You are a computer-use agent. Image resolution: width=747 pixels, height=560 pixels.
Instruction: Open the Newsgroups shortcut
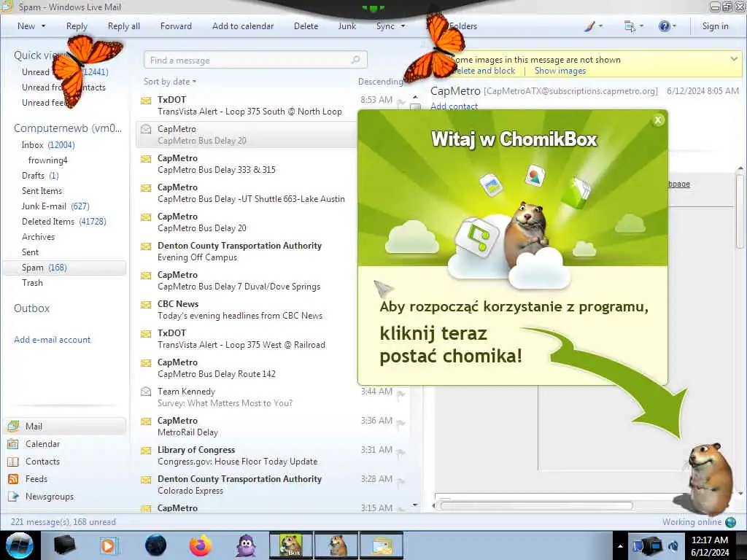pyautogui.click(x=13, y=496)
